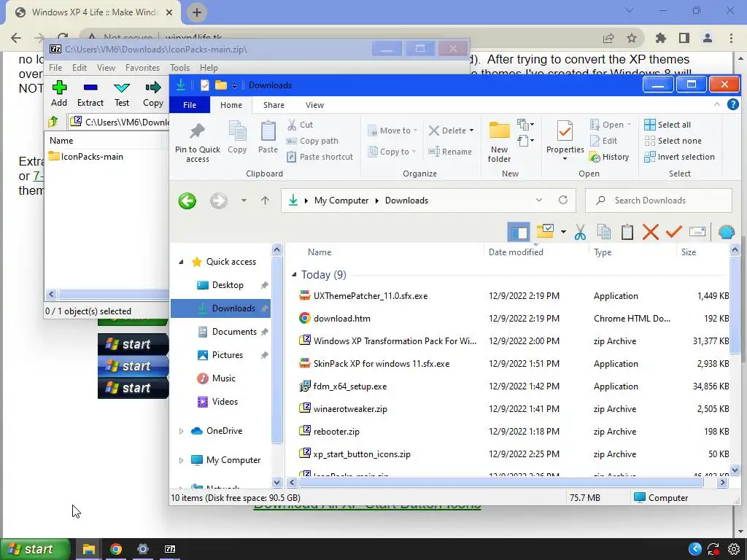
Task: Select Desktop in Quick access
Action: [x=228, y=285]
